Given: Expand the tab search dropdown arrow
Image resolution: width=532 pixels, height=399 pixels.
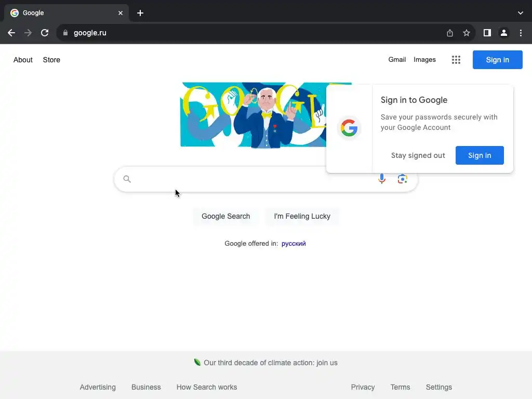Looking at the screenshot, I should pyautogui.click(x=521, y=13).
